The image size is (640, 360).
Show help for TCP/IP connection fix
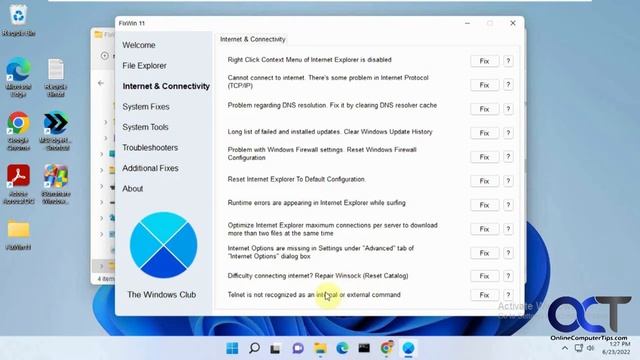pyautogui.click(x=508, y=85)
